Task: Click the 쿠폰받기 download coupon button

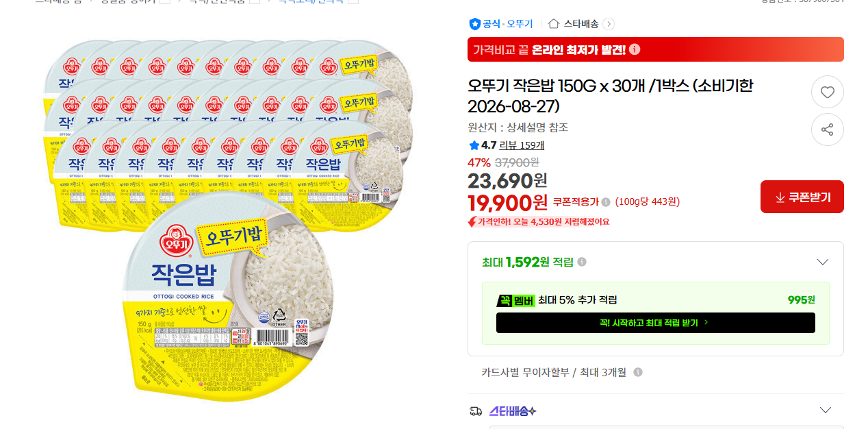Action: [x=802, y=197]
